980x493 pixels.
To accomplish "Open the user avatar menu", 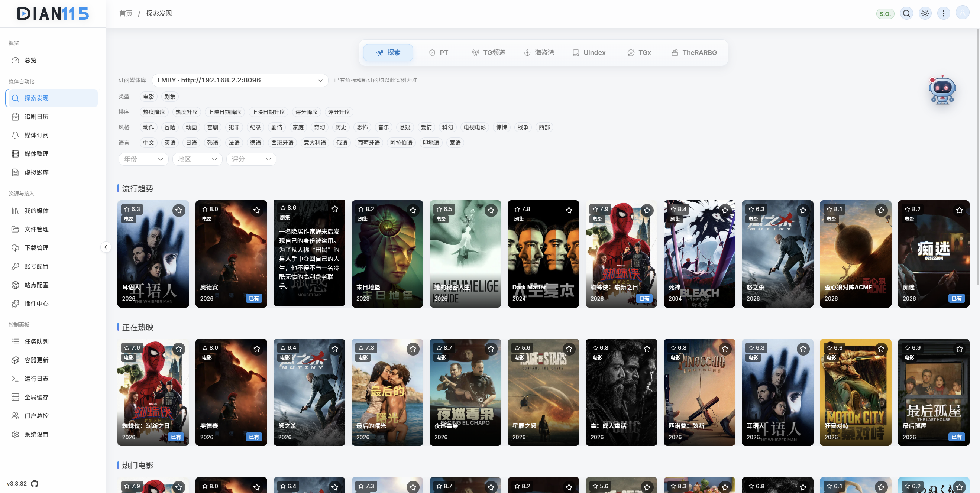I will (x=963, y=13).
